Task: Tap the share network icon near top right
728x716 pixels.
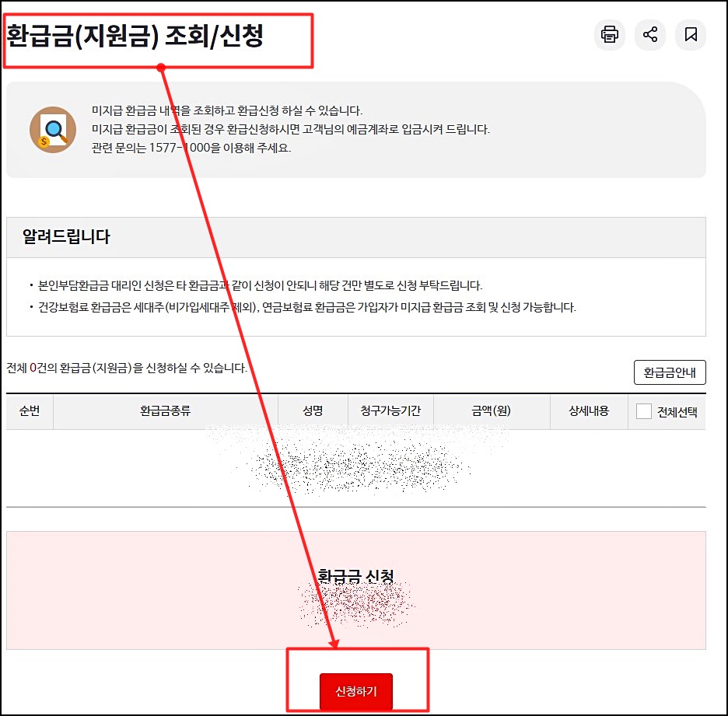Action: 650,34
